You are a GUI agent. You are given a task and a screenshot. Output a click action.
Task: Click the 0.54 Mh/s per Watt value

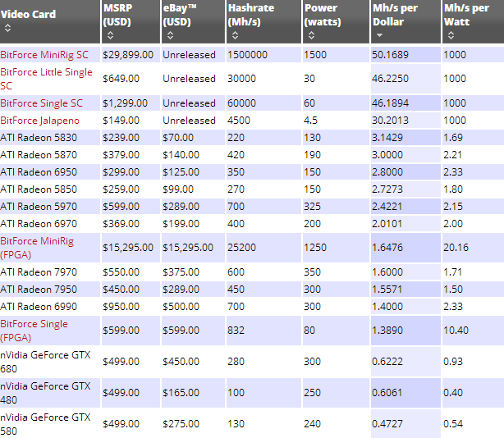point(453,424)
